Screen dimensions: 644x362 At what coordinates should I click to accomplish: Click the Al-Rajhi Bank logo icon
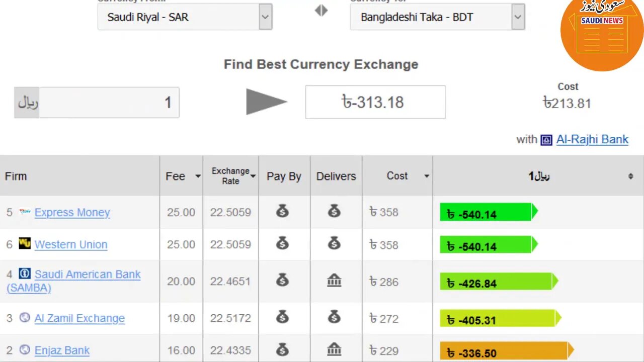(546, 140)
